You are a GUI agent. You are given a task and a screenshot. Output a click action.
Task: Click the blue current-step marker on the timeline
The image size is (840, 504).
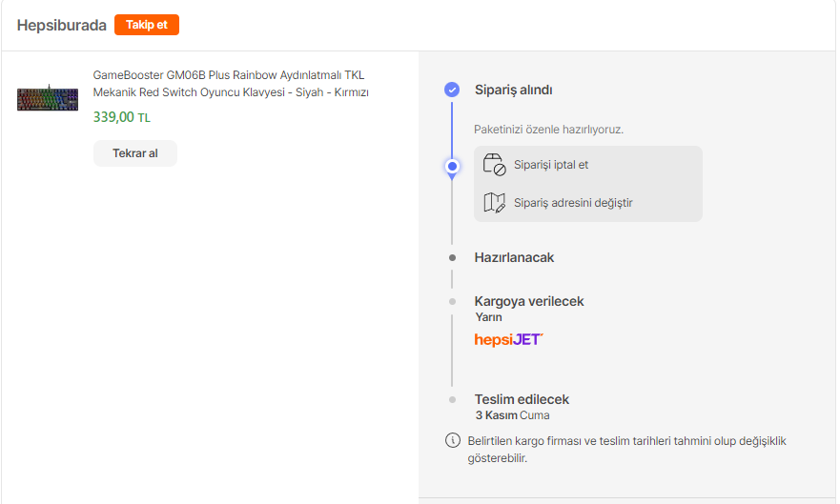tap(452, 166)
